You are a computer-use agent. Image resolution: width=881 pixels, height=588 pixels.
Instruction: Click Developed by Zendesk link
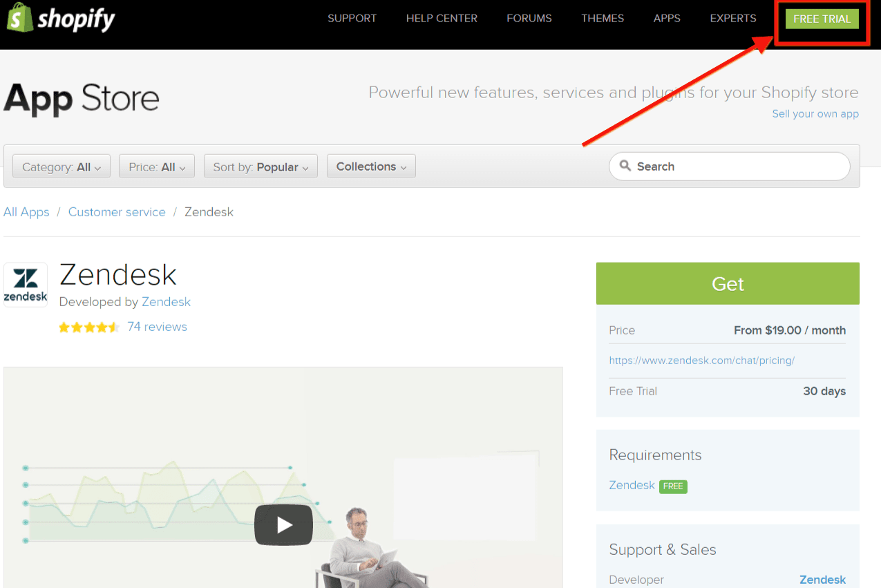pos(166,302)
